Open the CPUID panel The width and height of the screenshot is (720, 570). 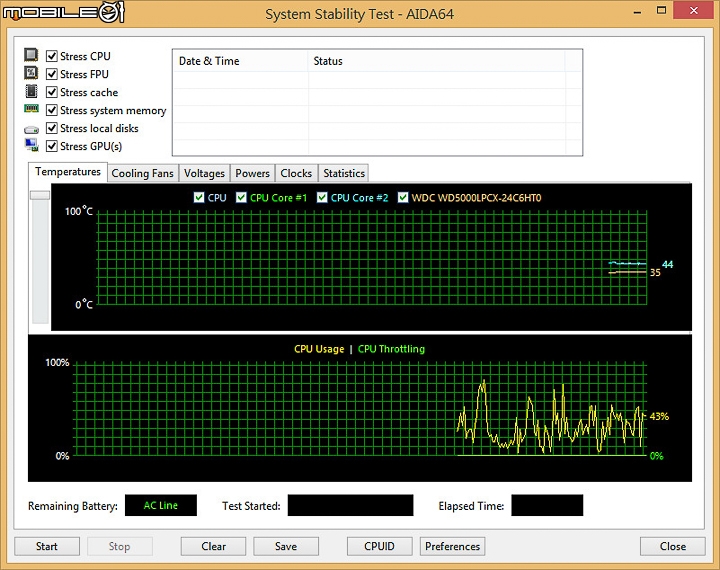(x=379, y=546)
